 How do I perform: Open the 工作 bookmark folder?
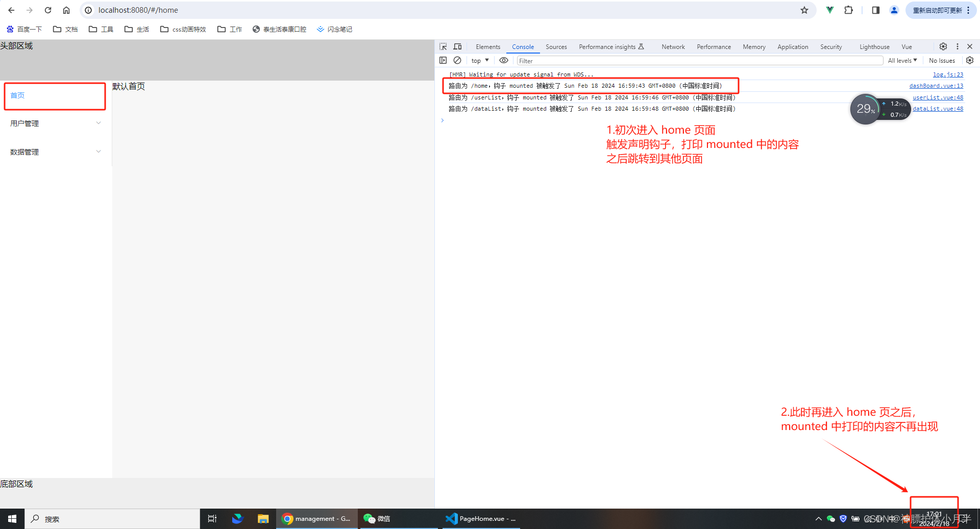(x=230, y=29)
